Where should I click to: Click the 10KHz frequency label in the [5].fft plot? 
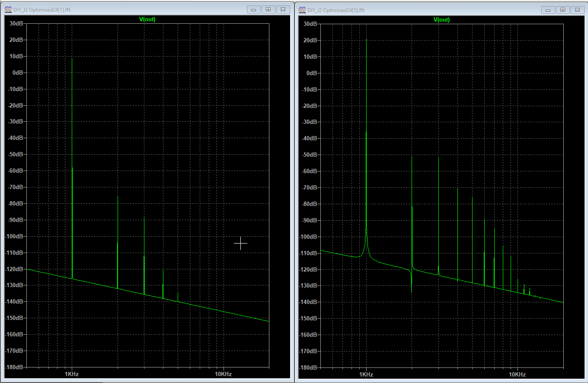(517, 374)
